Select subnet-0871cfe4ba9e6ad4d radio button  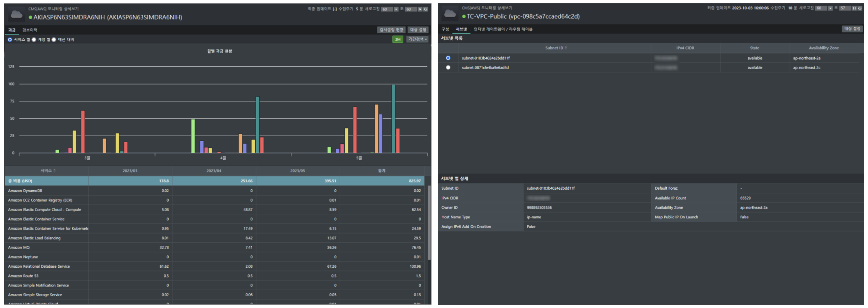tap(448, 68)
